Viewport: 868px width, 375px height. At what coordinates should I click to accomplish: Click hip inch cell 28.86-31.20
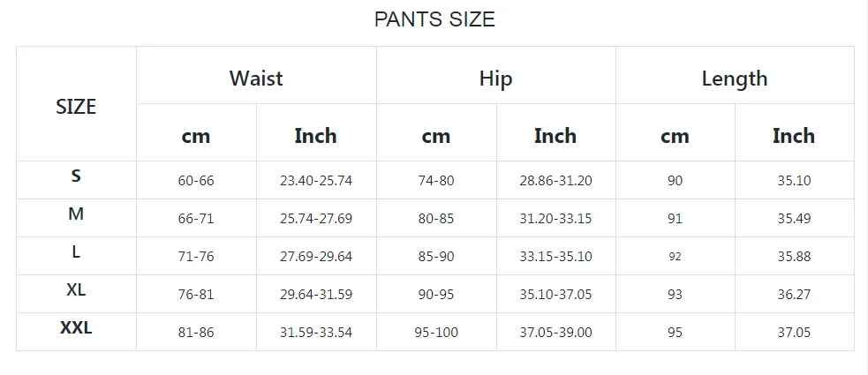point(556,180)
